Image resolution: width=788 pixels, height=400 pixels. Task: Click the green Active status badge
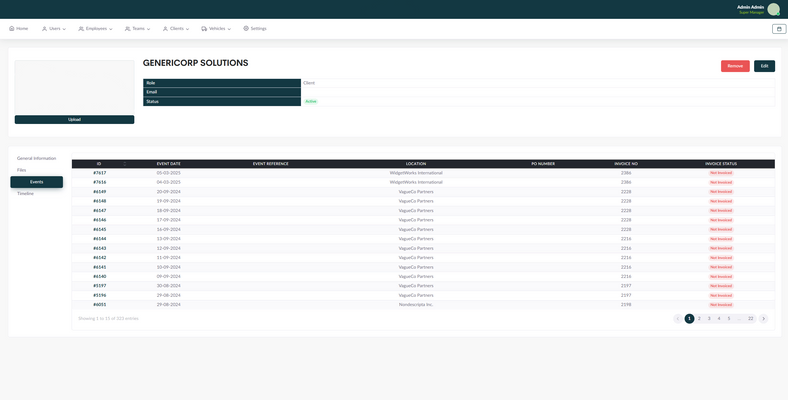tap(311, 102)
